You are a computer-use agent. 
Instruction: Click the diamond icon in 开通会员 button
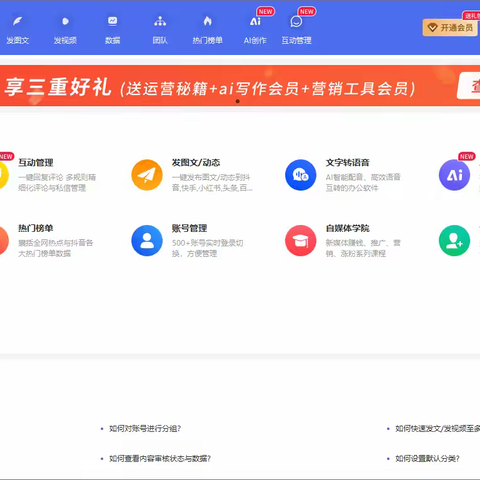pyautogui.click(x=432, y=27)
